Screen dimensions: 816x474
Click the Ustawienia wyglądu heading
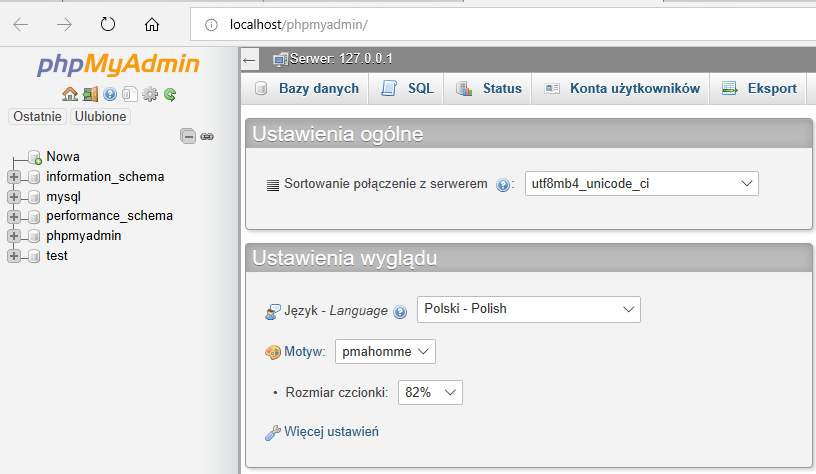click(345, 258)
